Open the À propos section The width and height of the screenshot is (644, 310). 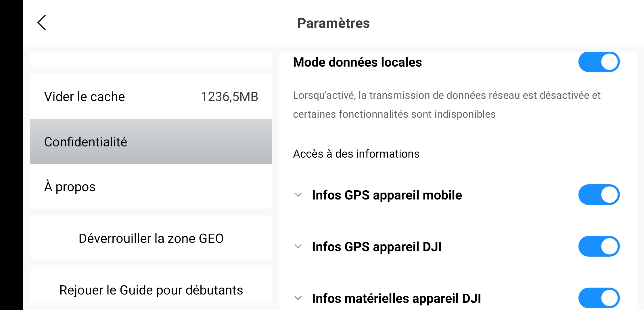point(151,187)
